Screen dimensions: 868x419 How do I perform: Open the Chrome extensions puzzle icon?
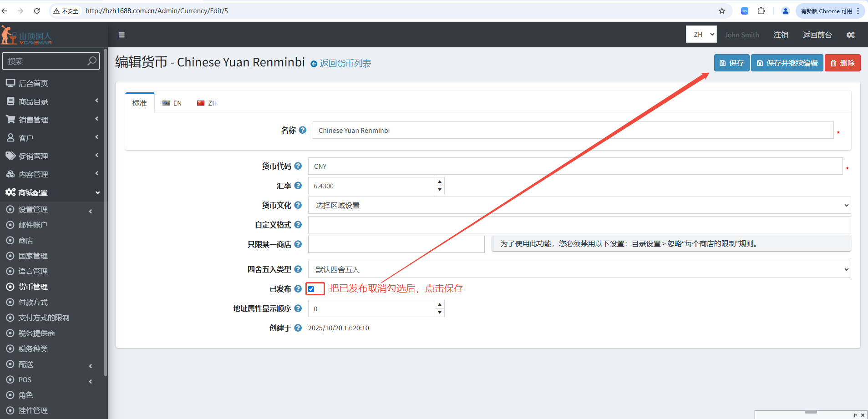761,11
